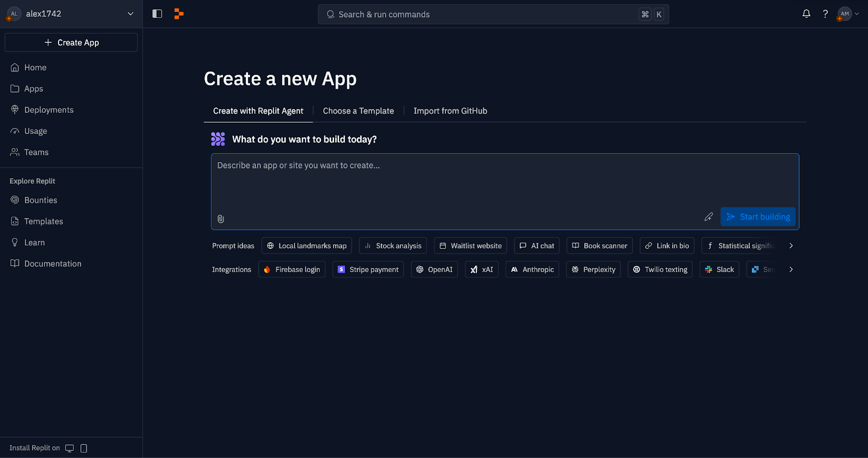This screenshot has width=868, height=458.
Task: Go to Home in the sidebar
Action: tap(71, 67)
